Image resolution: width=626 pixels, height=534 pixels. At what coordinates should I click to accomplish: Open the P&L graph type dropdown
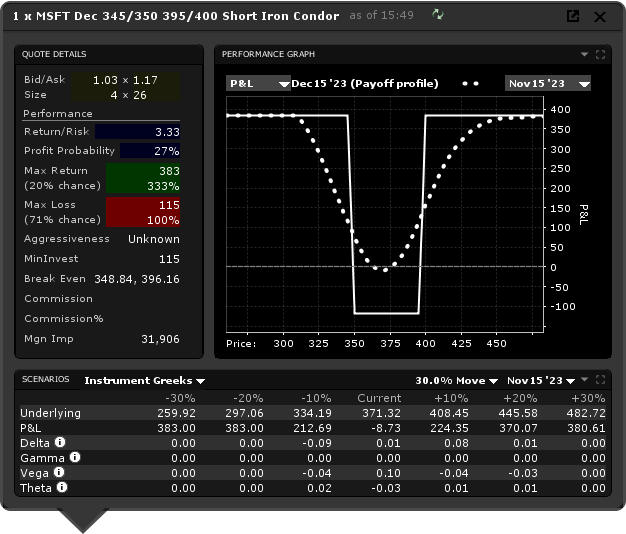[258, 83]
